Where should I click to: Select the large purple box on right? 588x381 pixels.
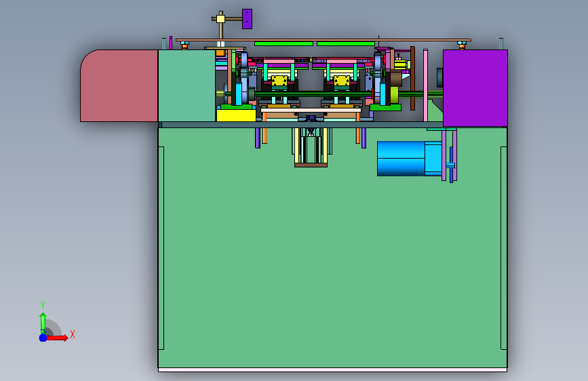[x=475, y=88]
